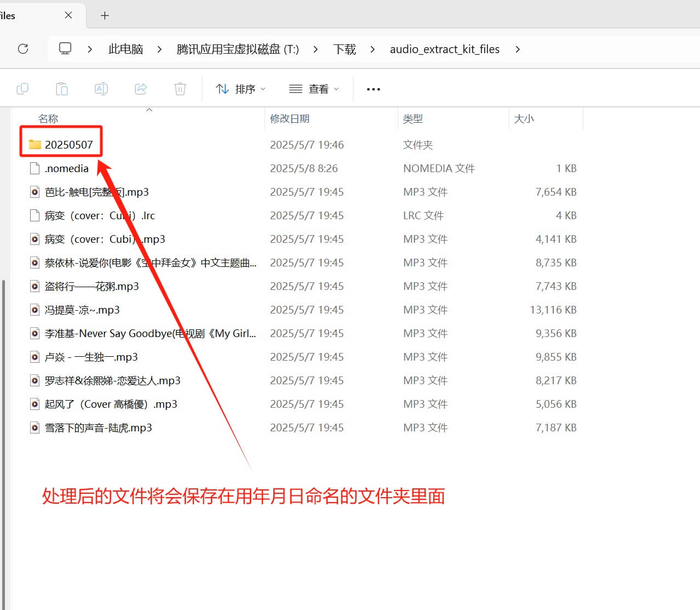Expand chevron after audio_extract_kit_files breadcrumb

518,49
